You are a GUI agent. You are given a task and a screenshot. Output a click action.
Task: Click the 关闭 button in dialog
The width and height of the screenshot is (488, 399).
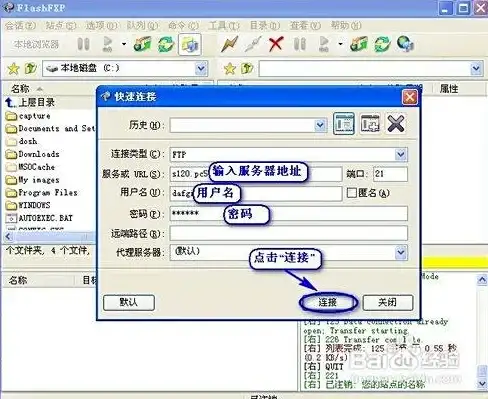pos(388,302)
